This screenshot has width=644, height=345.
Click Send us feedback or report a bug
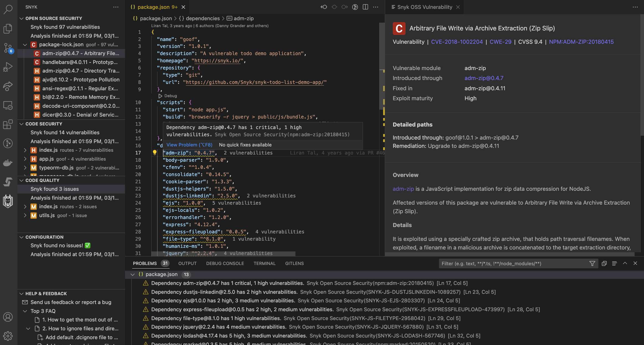point(71,302)
